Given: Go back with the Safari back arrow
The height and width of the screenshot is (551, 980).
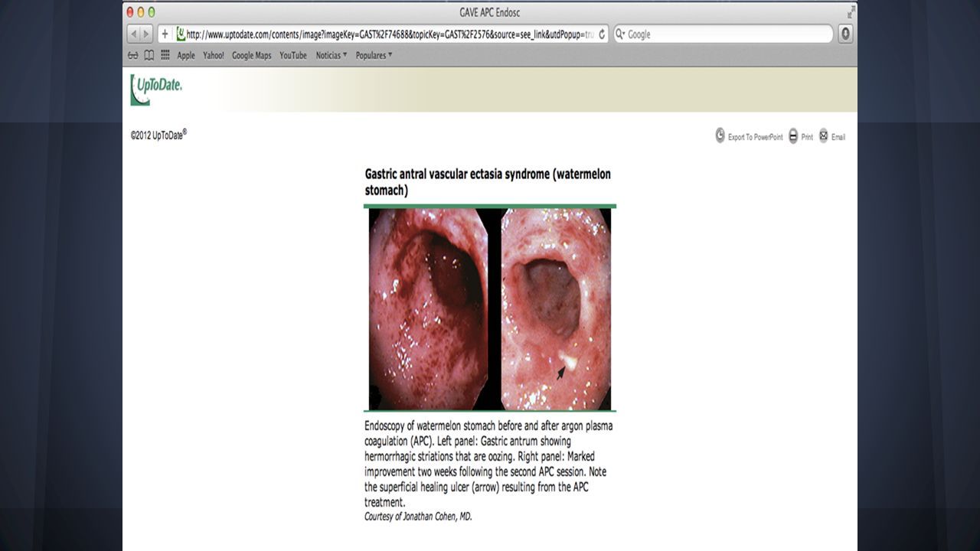Looking at the screenshot, I should pos(133,34).
